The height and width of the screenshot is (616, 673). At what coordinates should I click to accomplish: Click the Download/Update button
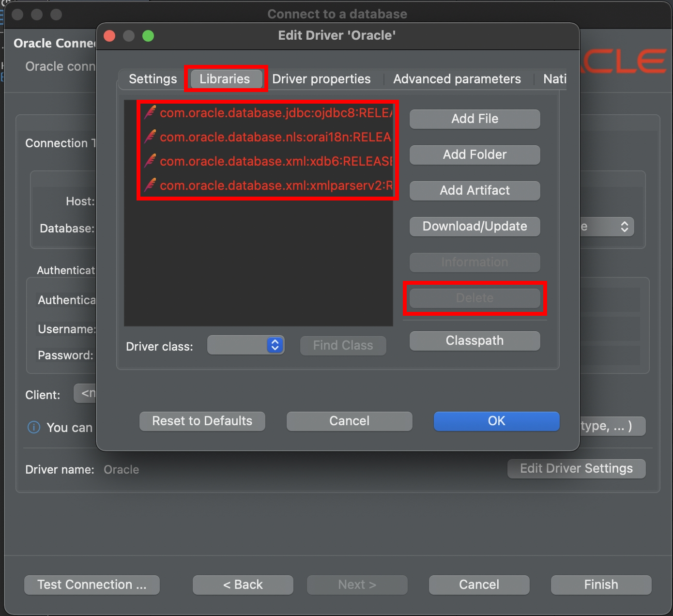point(475,226)
